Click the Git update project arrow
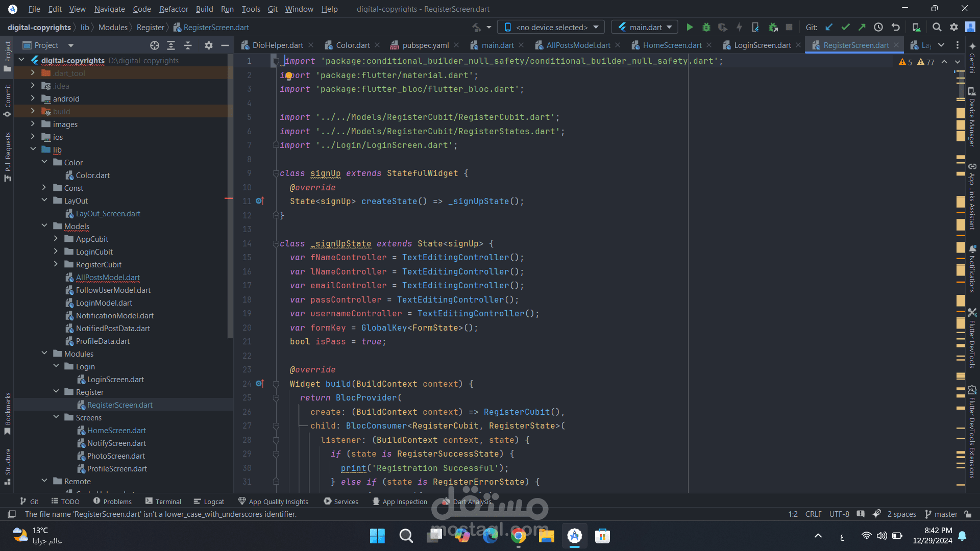This screenshot has height=551, width=980. coord(829,28)
